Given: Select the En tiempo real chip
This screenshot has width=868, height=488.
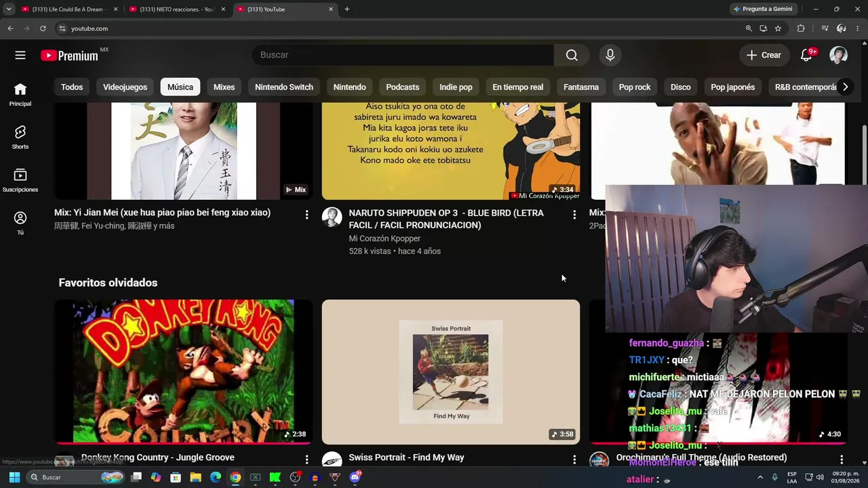Looking at the screenshot, I should click(x=518, y=87).
